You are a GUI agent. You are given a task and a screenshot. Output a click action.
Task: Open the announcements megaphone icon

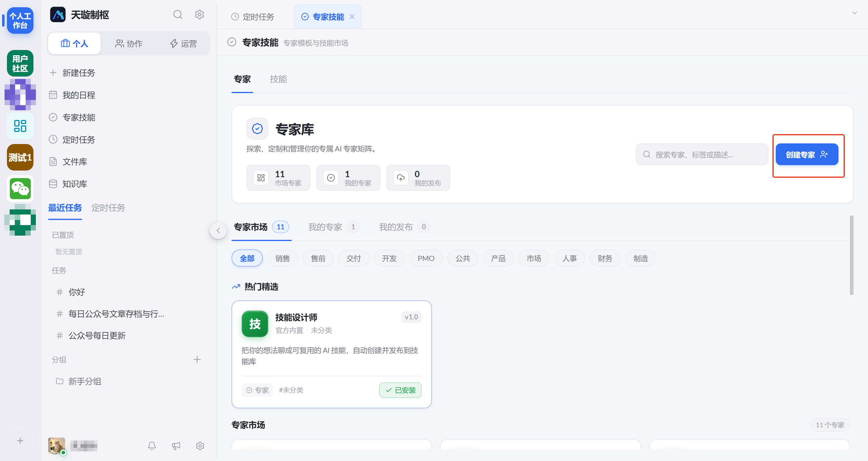[176, 446]
